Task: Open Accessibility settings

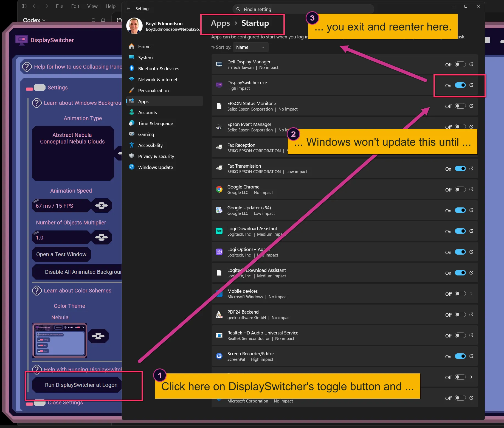Action: point(164,145)
